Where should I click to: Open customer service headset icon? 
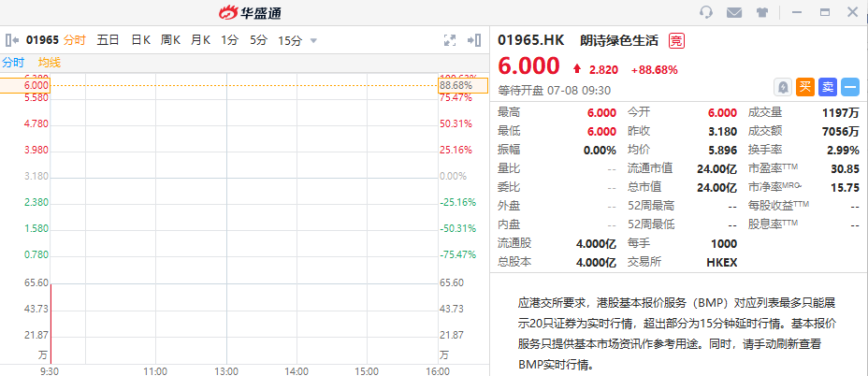(x=706, y=11)
